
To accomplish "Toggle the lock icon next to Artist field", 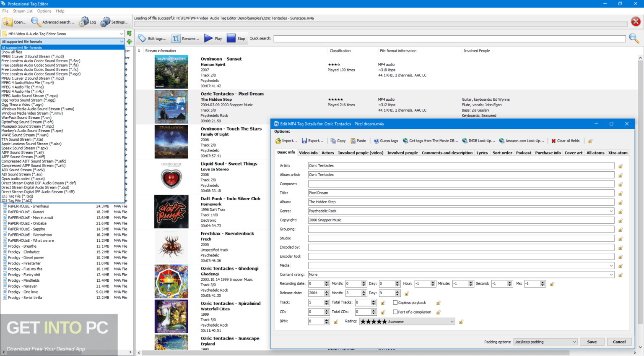I will tap(620, 165).
